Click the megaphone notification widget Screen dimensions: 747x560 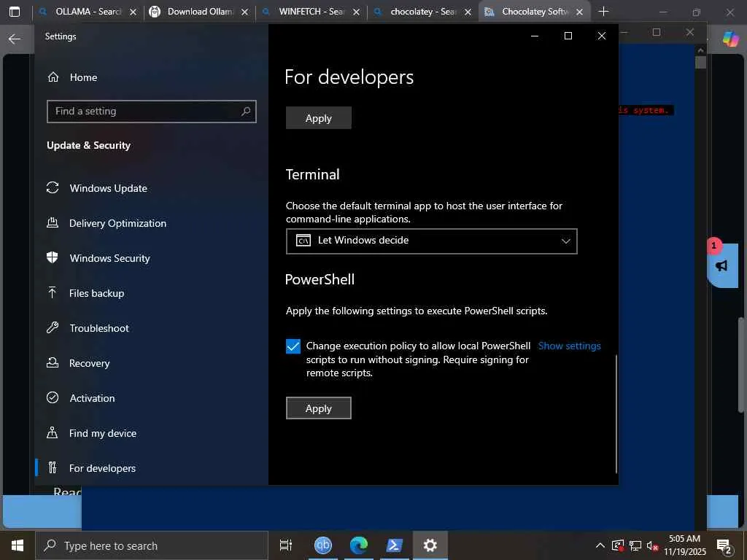(722, 265)
